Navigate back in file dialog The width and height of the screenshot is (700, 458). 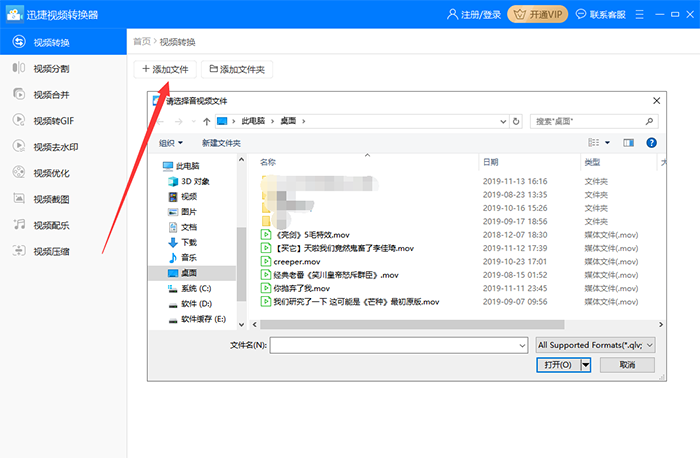[x=161, y=121]
